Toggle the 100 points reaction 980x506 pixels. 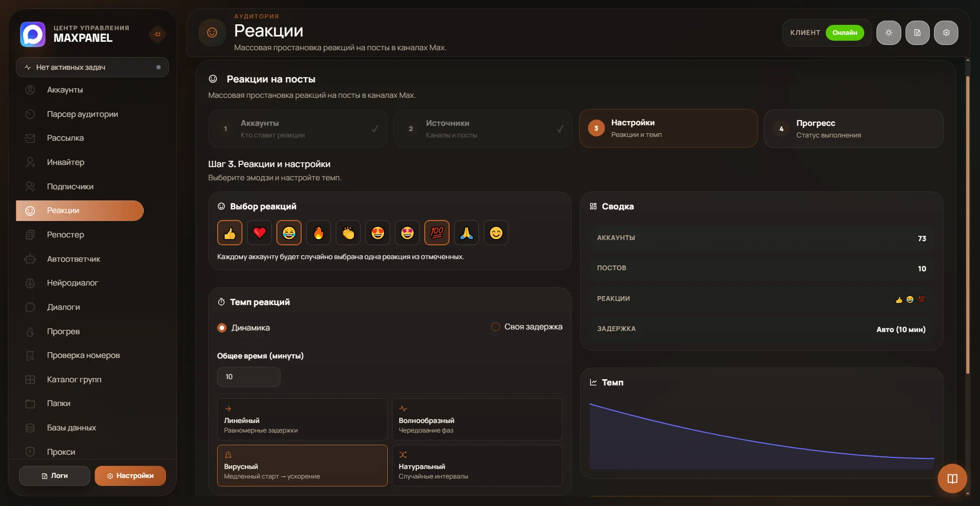click(437, 233)
